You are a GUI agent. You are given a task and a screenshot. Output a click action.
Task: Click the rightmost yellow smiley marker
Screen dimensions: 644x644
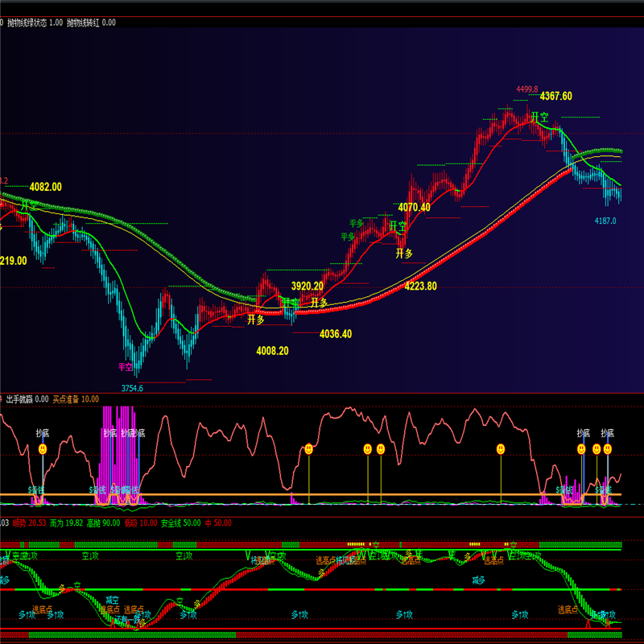coord(608,449)
